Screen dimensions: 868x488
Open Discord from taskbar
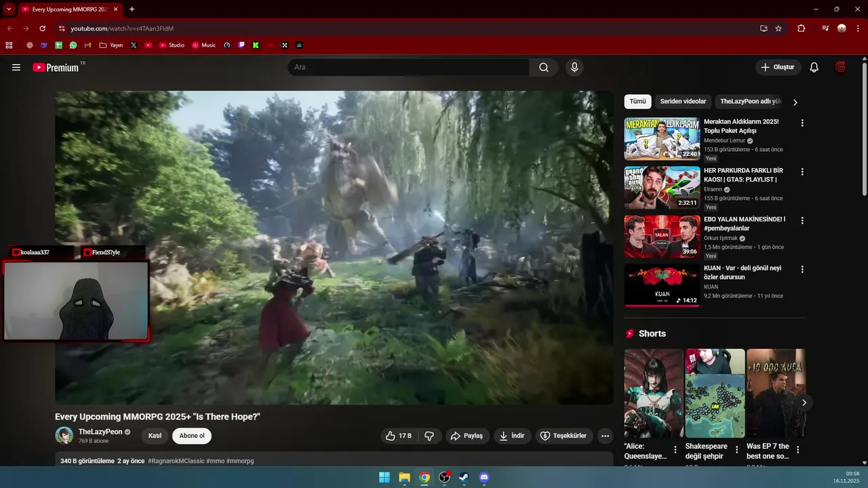coord(484,477)
